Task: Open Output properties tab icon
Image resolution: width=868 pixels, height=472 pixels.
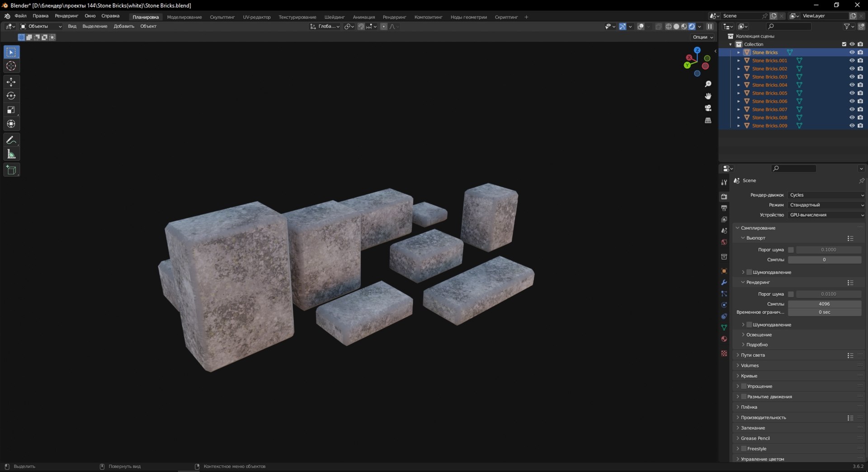Action: coord(724,208)
